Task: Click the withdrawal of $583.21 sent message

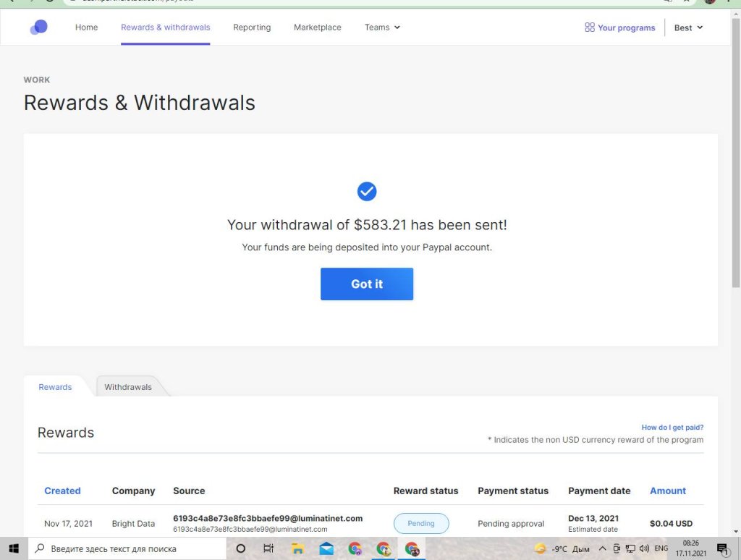Action: pyautogui.click(x=367, y=225)
